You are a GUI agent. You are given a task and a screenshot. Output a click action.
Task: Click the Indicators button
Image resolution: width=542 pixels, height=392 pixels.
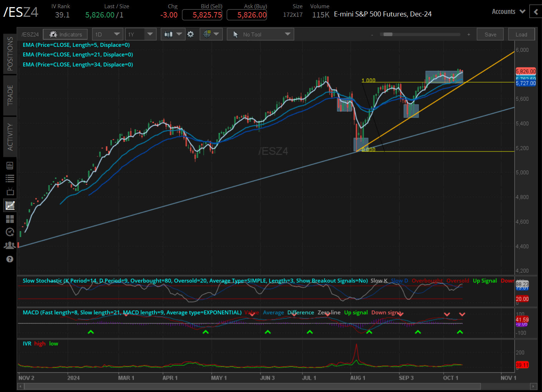[x=65, y=34]
